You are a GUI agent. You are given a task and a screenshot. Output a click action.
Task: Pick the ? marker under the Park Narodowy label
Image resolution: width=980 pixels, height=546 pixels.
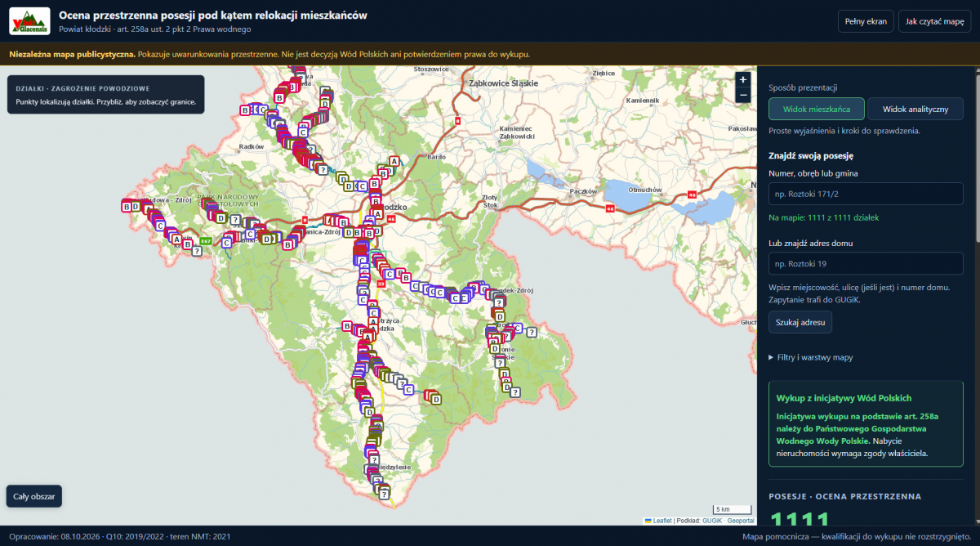[x=234, y=221]
